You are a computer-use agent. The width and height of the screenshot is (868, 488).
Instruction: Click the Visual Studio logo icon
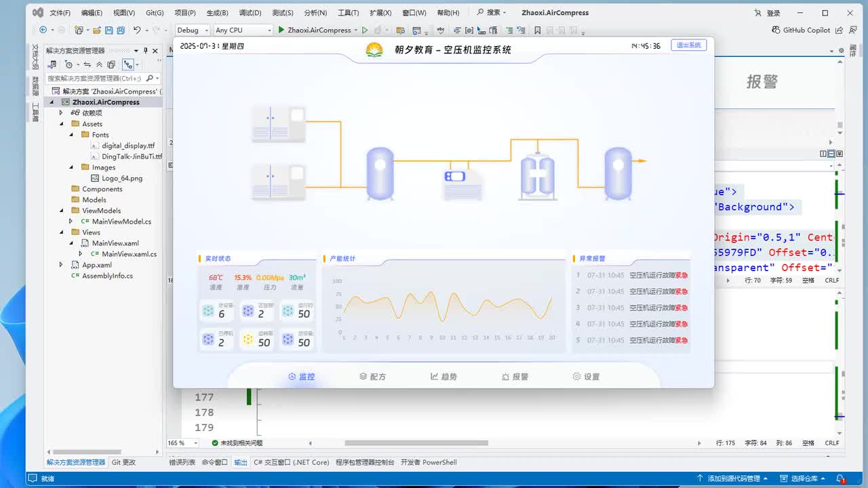pos(38,12)
